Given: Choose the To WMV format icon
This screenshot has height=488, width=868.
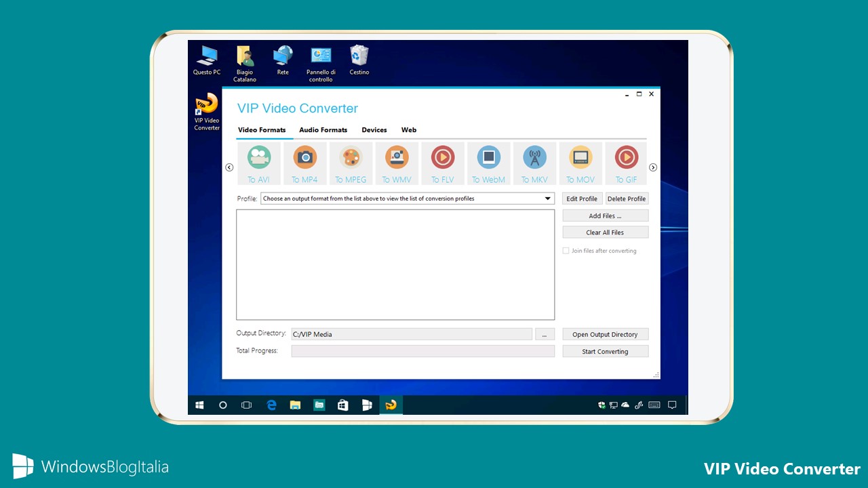Looking at the screenshot, I should pyautogui.click(x=397, y=163).
